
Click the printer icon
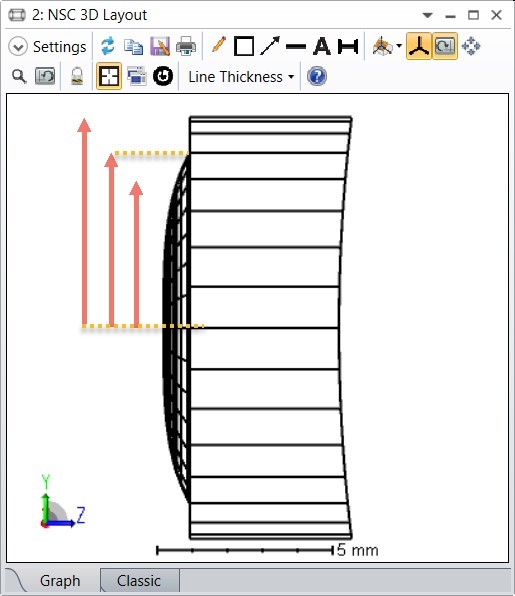point(186,46)
